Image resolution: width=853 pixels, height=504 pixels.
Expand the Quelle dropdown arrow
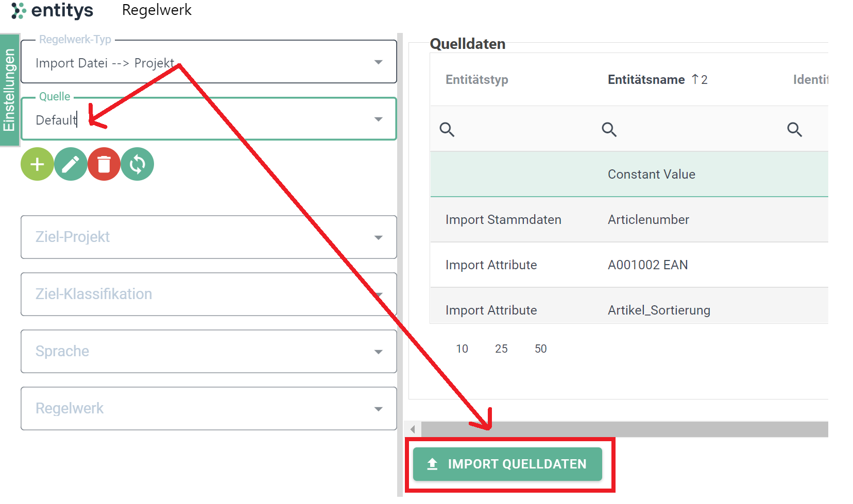click(x=379, y=119)
